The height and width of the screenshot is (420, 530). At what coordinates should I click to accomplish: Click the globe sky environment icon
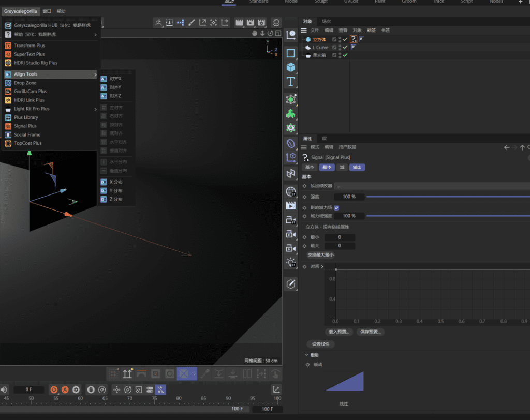[291, 191]
